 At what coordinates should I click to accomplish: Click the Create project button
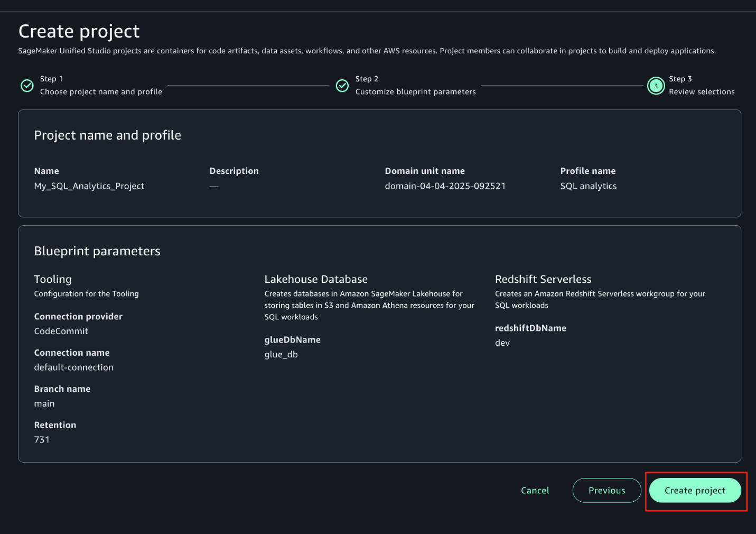(695, 490)
